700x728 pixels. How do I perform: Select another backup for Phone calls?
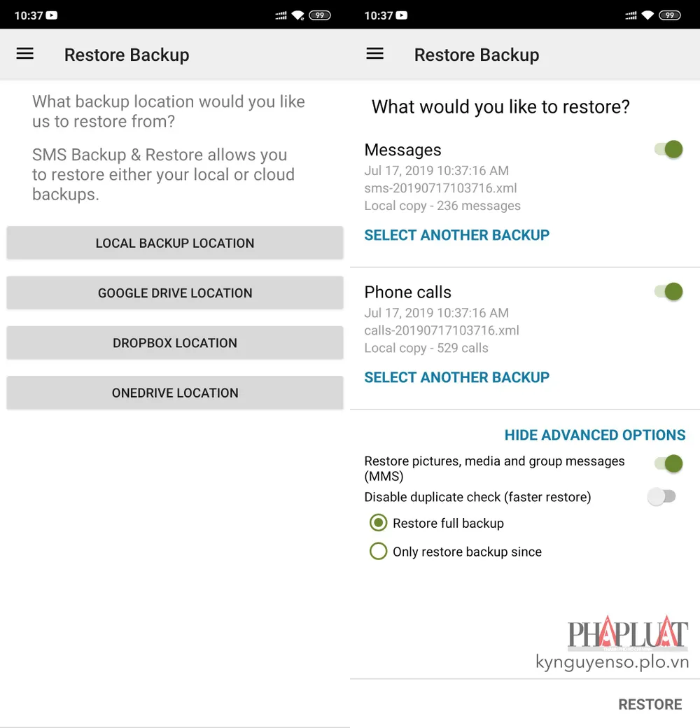(456, 377)
